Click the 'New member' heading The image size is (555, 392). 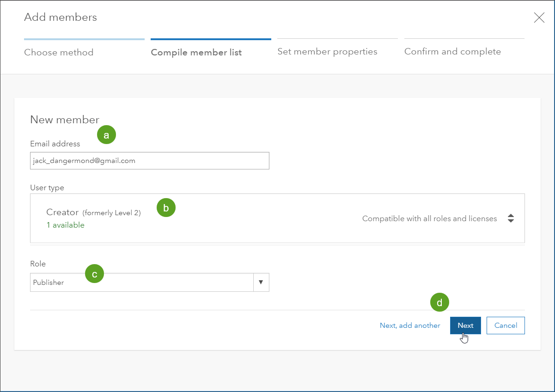[x=65, y=120]
